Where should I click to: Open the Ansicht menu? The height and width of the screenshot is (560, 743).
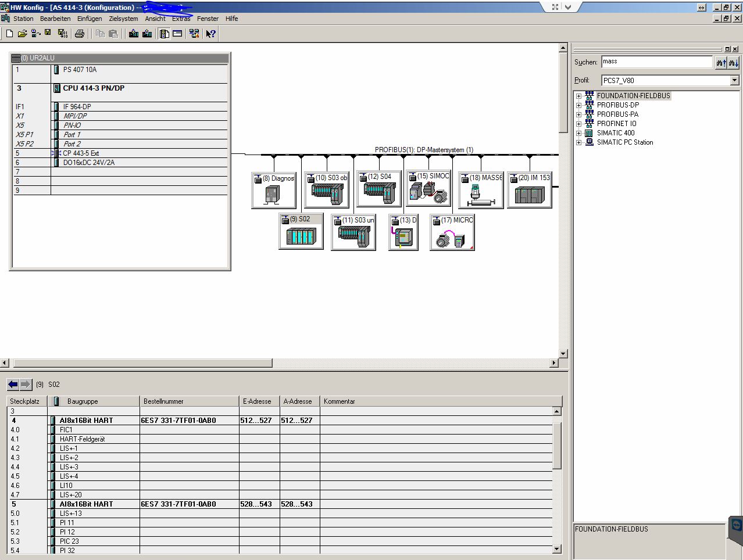point(155,19)
